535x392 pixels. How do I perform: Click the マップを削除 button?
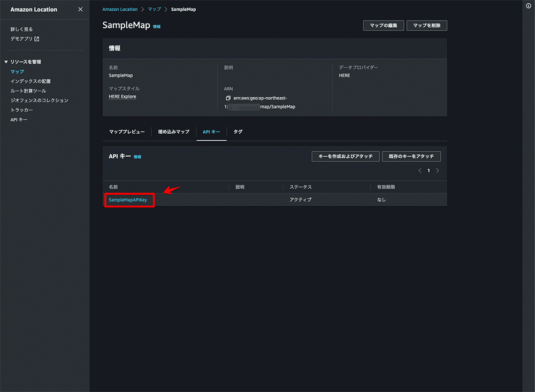pyautogui.click(x=426, y=25)
